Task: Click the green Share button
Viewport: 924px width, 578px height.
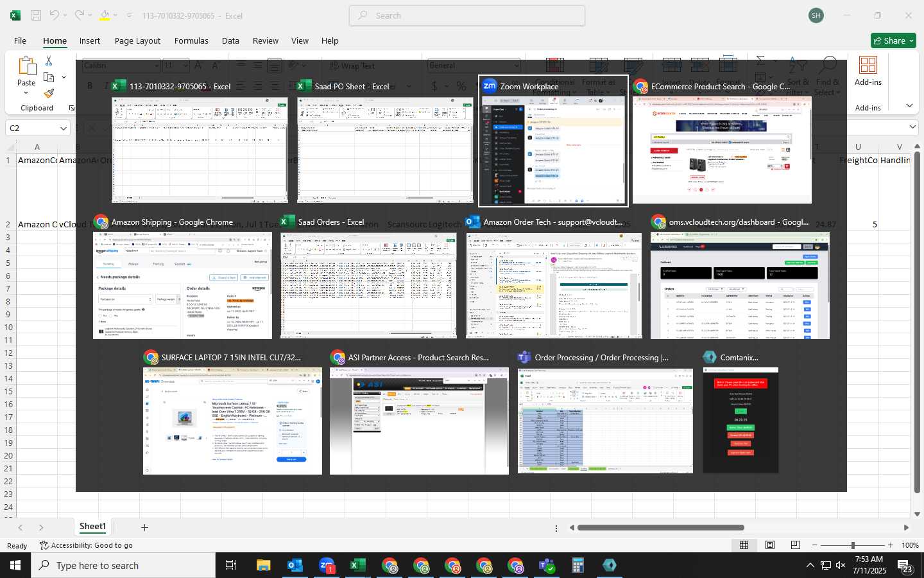Action: [893, 40]
